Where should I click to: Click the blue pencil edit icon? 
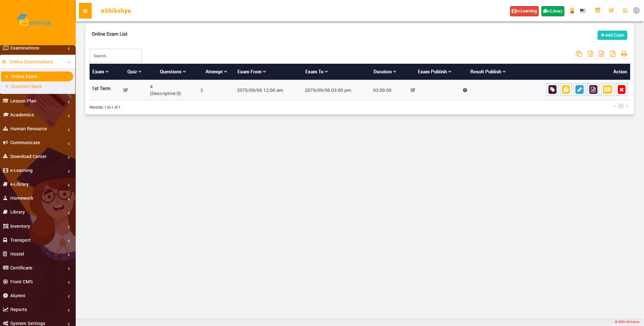point(579,90)
